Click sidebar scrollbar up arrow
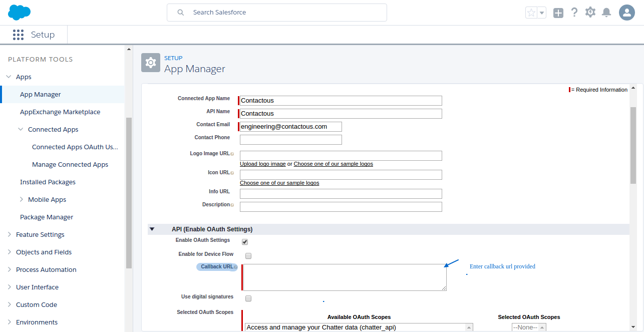Screen dimensions: 644x332 [x=129, y=49]
